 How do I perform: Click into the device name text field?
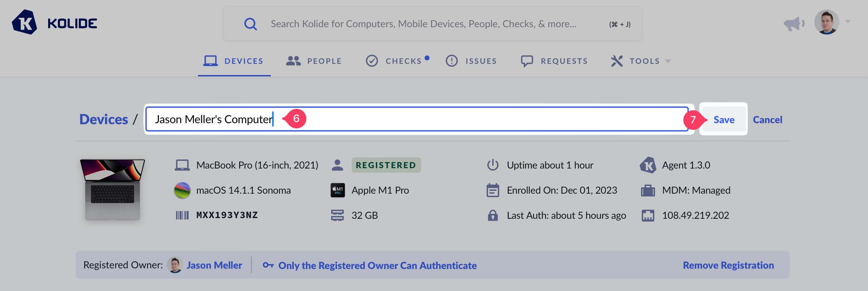[453, 119]
